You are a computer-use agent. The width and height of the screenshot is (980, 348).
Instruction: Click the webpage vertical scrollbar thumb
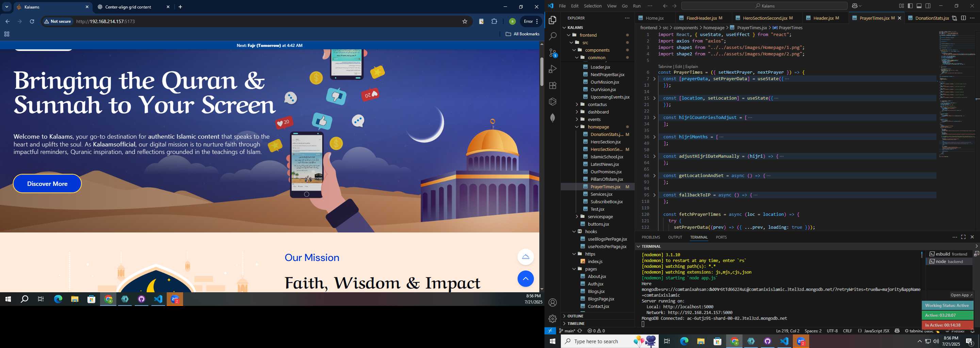[x=542, y=71]
